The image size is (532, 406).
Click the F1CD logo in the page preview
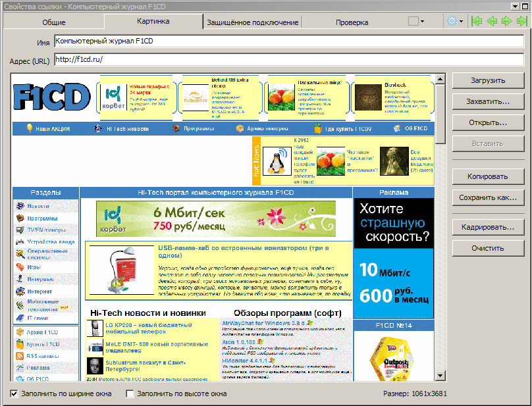[x=52, y=97]
